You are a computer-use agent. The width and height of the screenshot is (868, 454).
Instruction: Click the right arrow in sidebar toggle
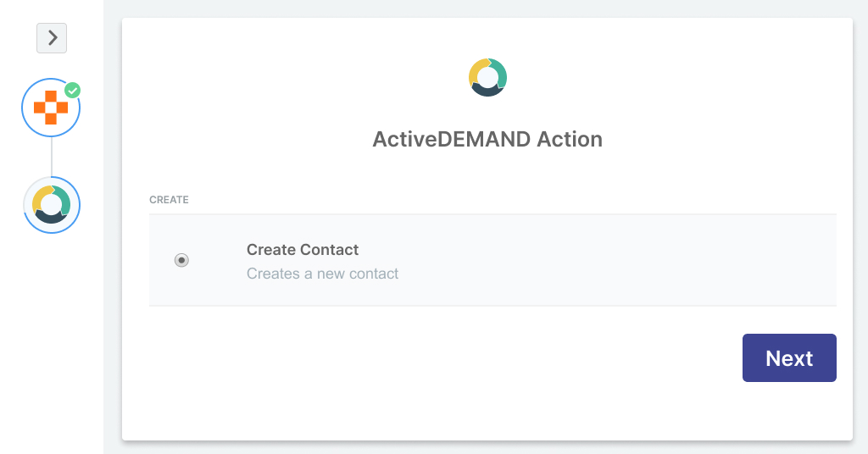coord(53,37)
